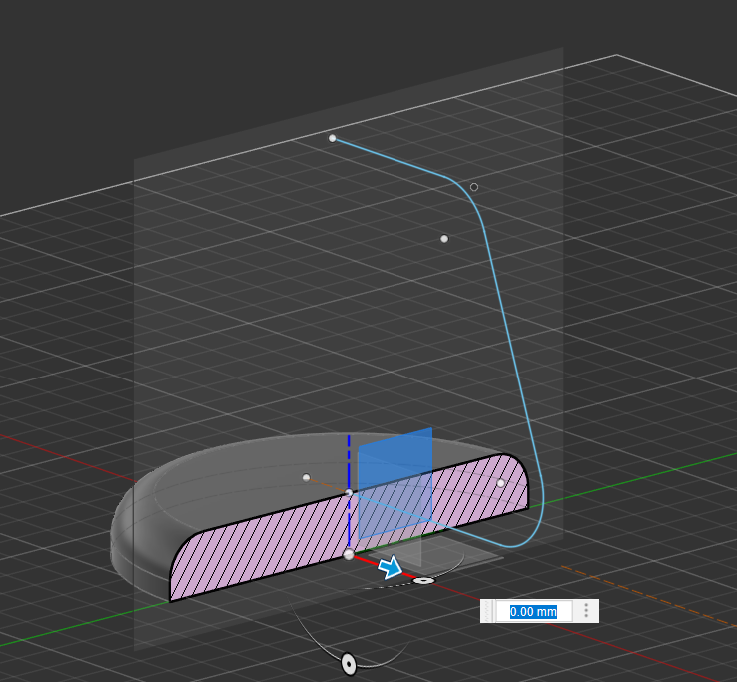Select the white origin sphere of the manipulator

(x=349, y=554)
